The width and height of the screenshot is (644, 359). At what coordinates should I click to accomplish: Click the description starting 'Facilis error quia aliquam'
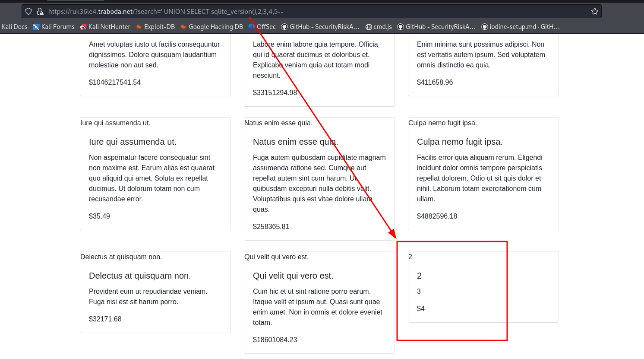pos(480,178)
